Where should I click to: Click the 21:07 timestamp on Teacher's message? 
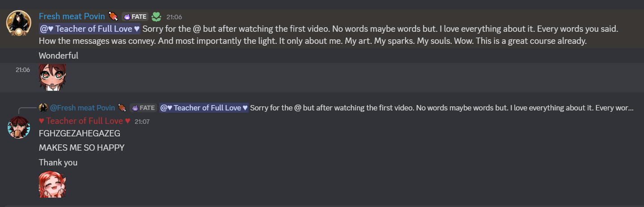pos(142,121)
